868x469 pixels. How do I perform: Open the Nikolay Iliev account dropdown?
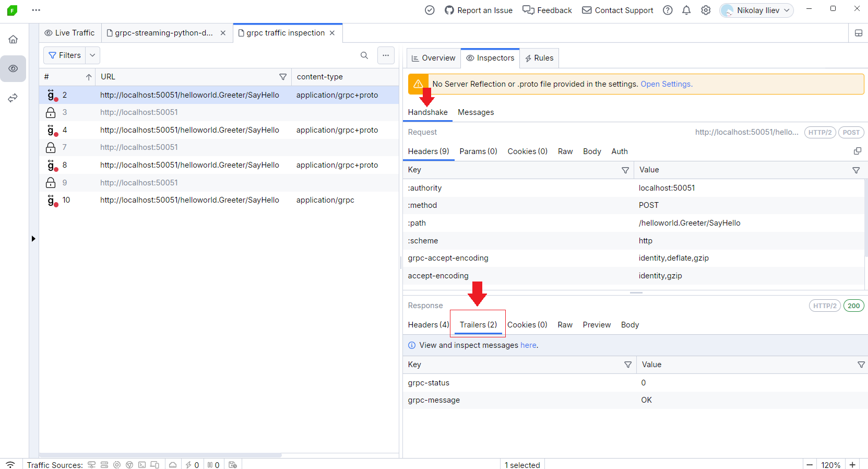tap(756, 10)
